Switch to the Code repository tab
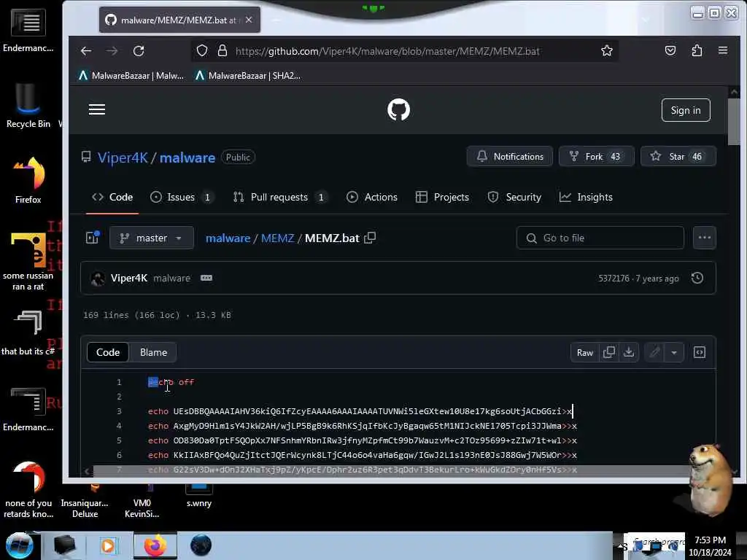Viewport: 747px width, 560px height. tap(112, 197)
